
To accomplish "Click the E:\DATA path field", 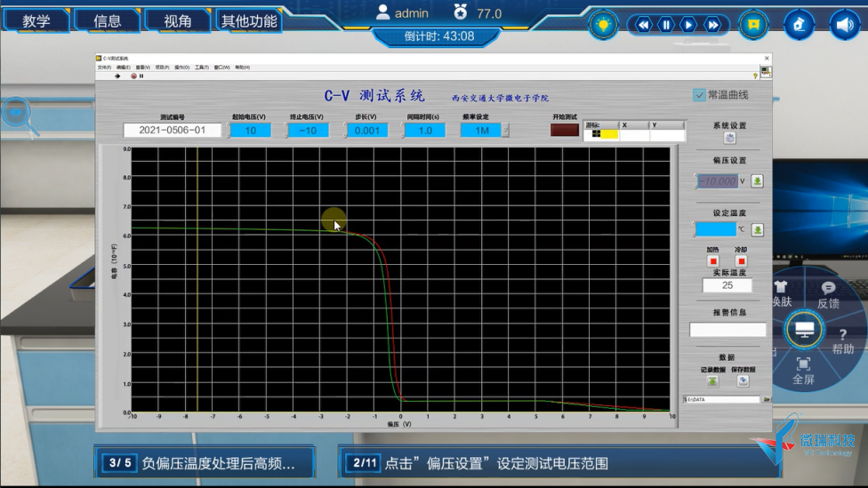I will tap(722, 399).
